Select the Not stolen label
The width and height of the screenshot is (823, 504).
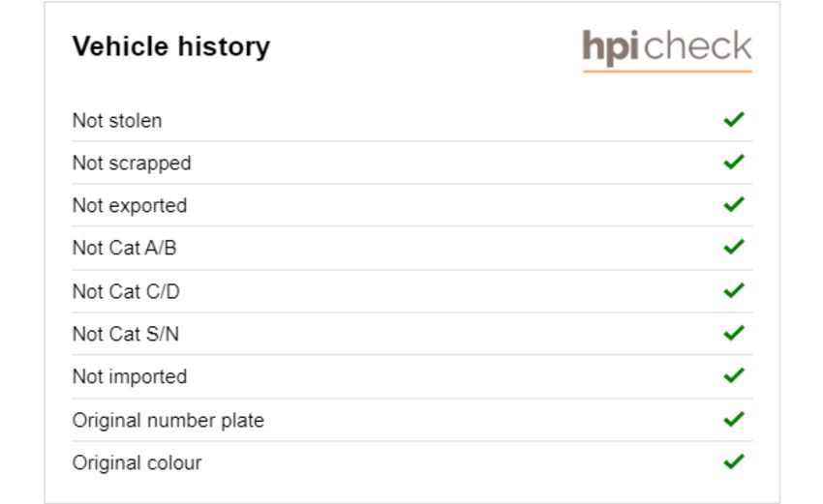117,121
